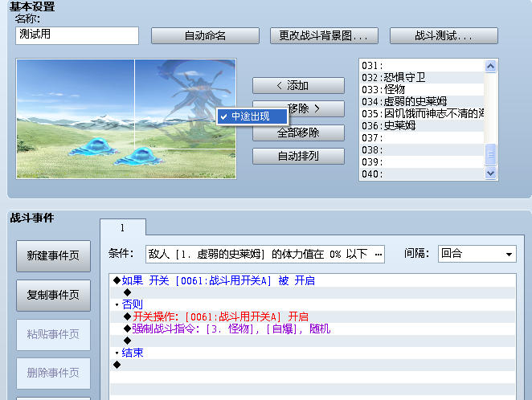The width and height of the screenshot is (532, 400).
Task: Select empty row 039 in enemy list
Action: click(422, 162)
